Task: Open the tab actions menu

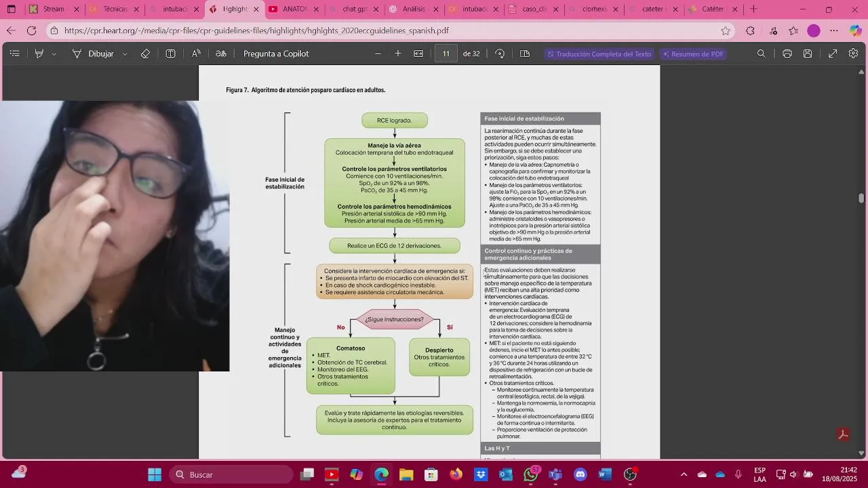Action: coord(12,9)
